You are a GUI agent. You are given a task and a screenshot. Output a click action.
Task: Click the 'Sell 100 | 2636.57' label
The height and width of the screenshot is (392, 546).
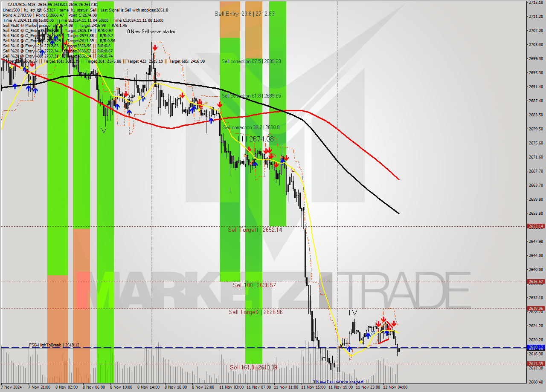click(x=254, y=285)
